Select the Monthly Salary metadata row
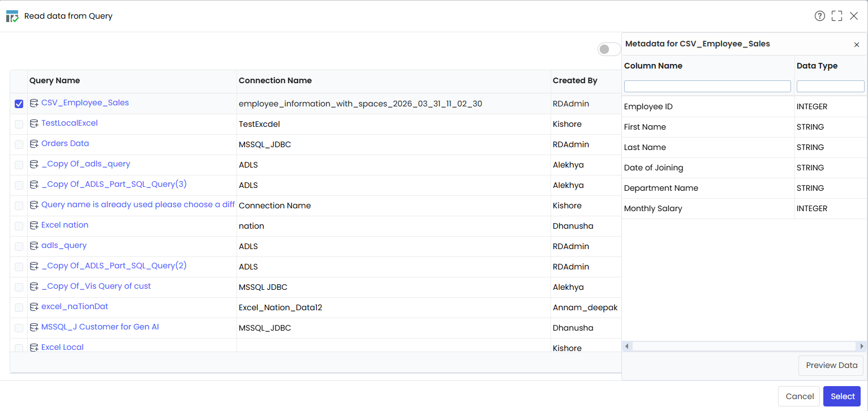Viewport: 868px width, 411px height. click(745, 208)
